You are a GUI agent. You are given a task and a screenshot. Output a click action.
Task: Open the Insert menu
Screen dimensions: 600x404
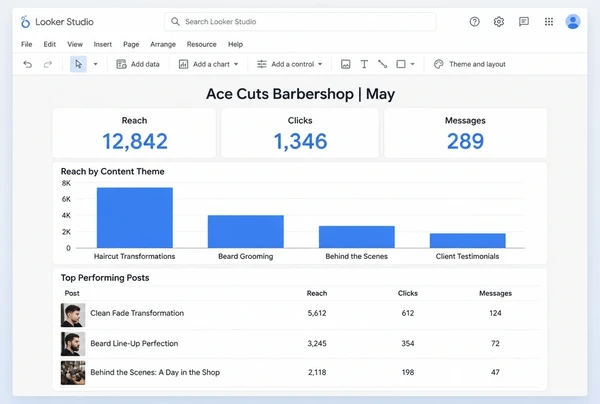103,44
